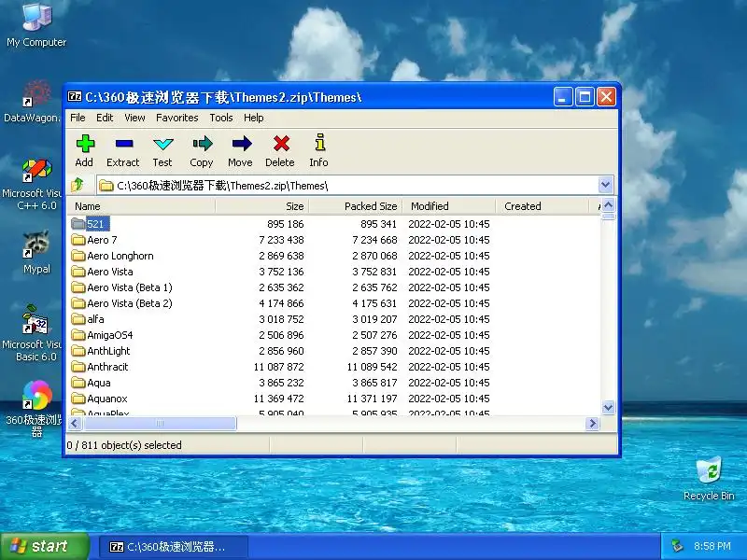747x560 pixels.
Task: Select the alfa folder icon
Action: 78,319
